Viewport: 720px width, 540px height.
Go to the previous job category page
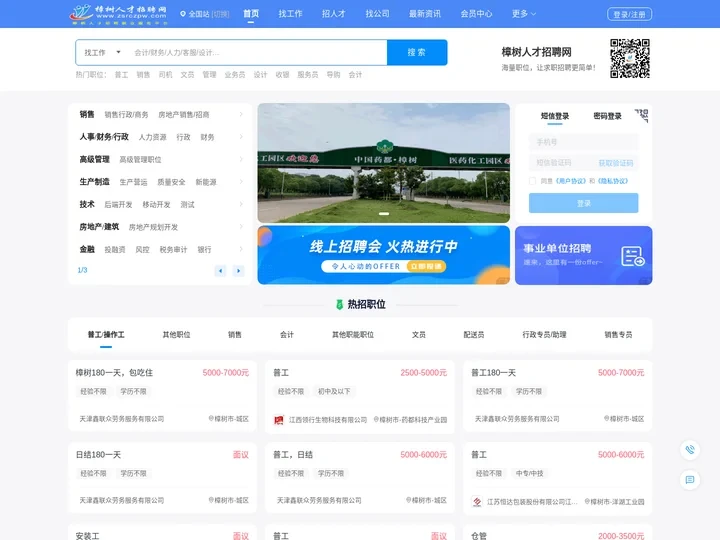click(220, 271)
